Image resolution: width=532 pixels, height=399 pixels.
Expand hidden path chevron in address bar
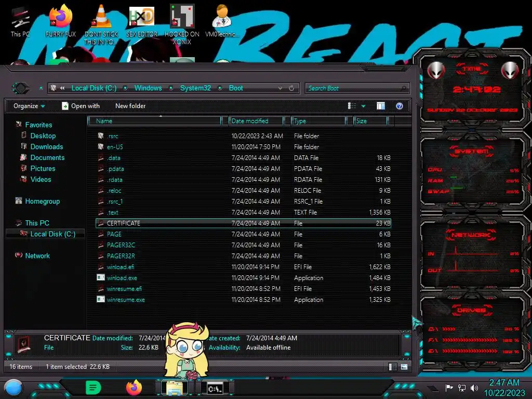[x=62, y=88]
